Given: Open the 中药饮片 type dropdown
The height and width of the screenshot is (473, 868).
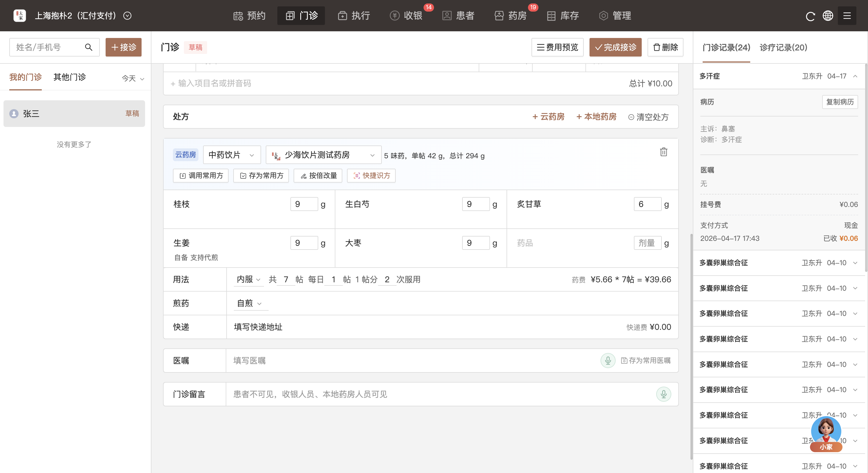Looking at the screenshot, I should [x=232, y=155].
